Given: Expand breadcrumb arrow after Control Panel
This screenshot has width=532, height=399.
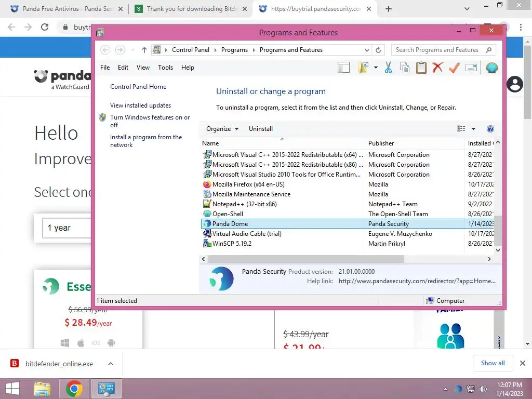Looking at the screenshot, I should click(x=215, y=50).
